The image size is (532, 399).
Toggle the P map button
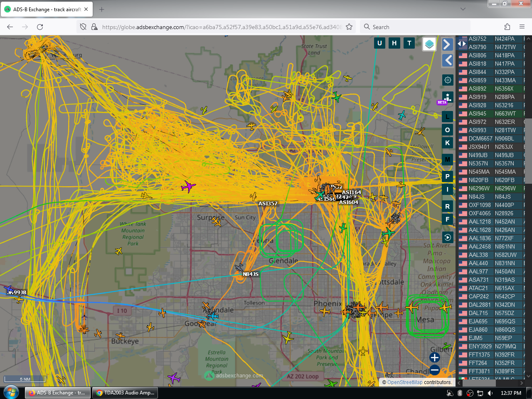pos(448,176)
